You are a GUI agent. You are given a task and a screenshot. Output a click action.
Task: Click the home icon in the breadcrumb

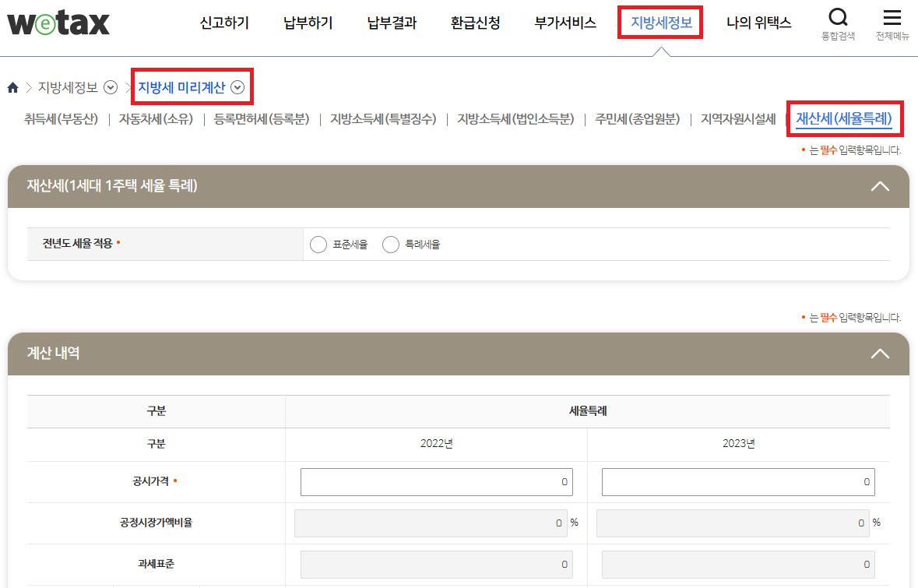coord(12,88)
